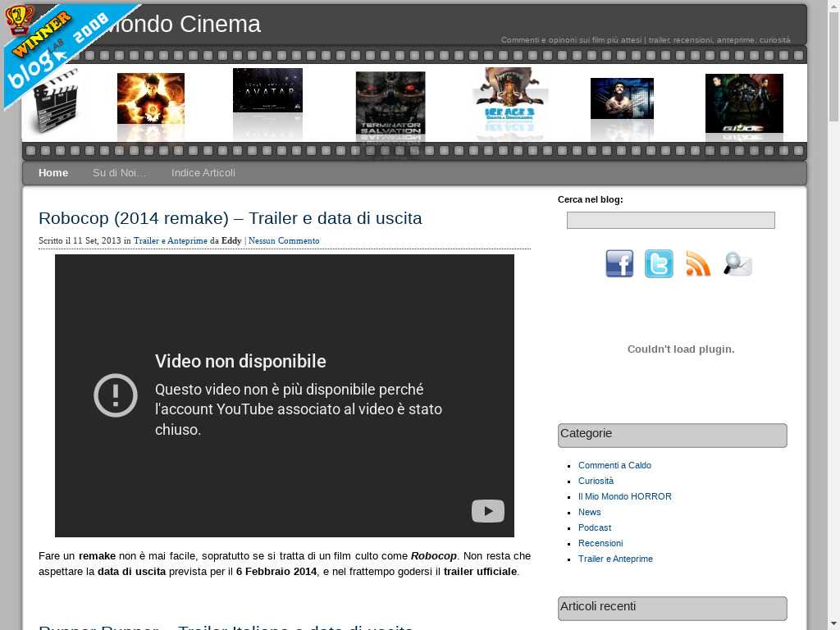
Task: Open the Robocop (2014 remake) article title
Action: (x=231, y=218)
